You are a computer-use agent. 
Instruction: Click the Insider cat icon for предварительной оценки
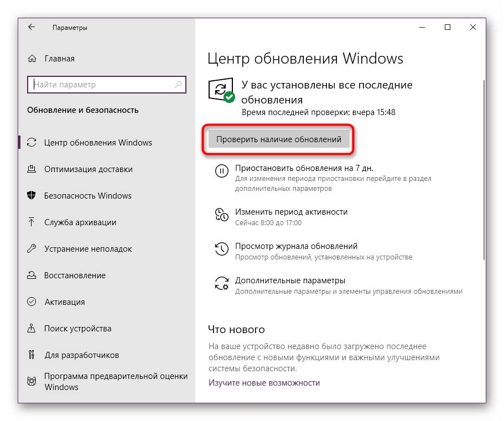(x=32, y=382)
